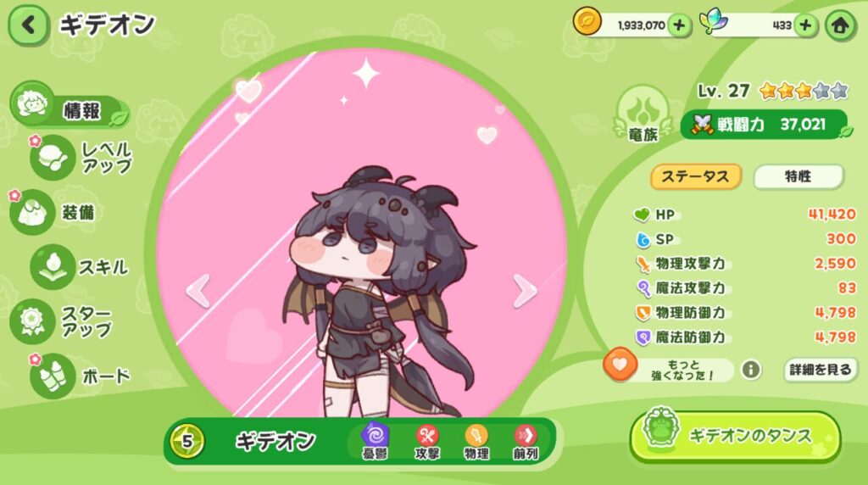Open ギデオンのタンス wardrobe button
Viewport: 868px width, 485px height.
735,437
